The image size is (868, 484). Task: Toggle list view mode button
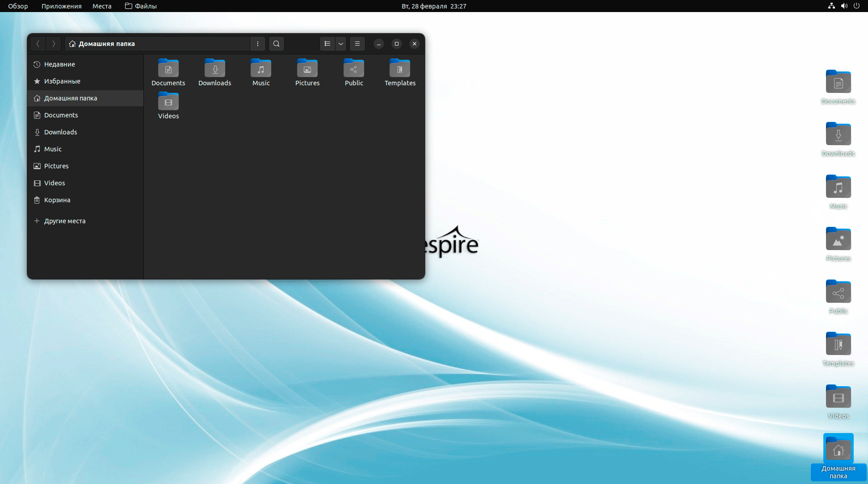(327, 44)
